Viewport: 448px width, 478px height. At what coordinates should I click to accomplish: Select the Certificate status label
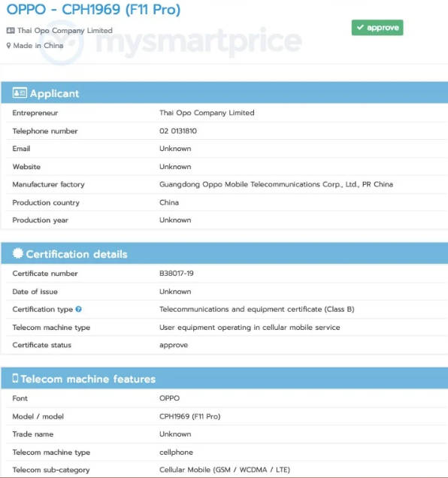click(41, 345)
